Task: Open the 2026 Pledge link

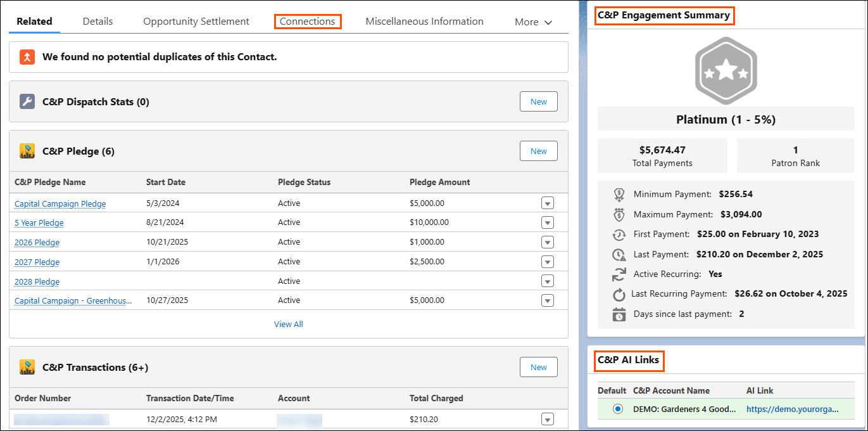Action: coord(37,242)
